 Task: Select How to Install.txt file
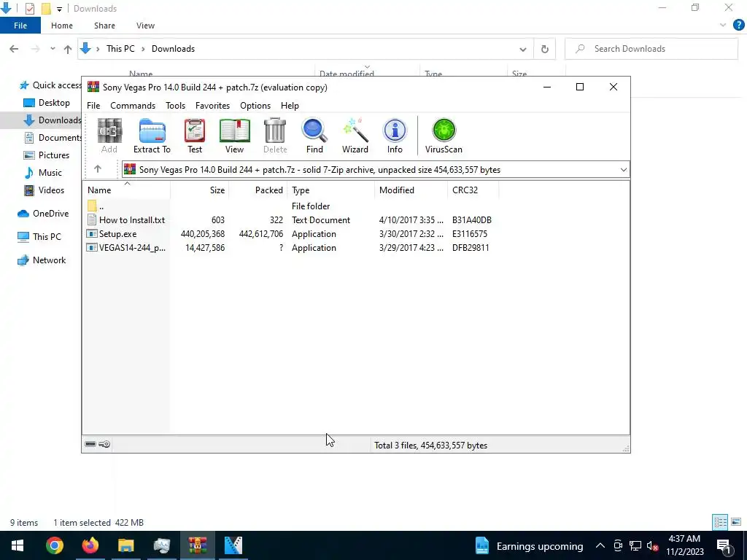pyautogui.click(x=126, y=220)
